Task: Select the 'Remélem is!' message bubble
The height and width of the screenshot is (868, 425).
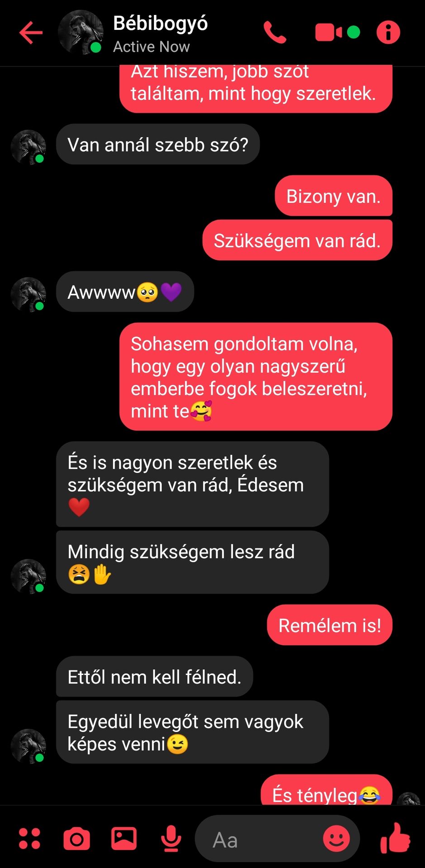Action: [x=329, y=625]
